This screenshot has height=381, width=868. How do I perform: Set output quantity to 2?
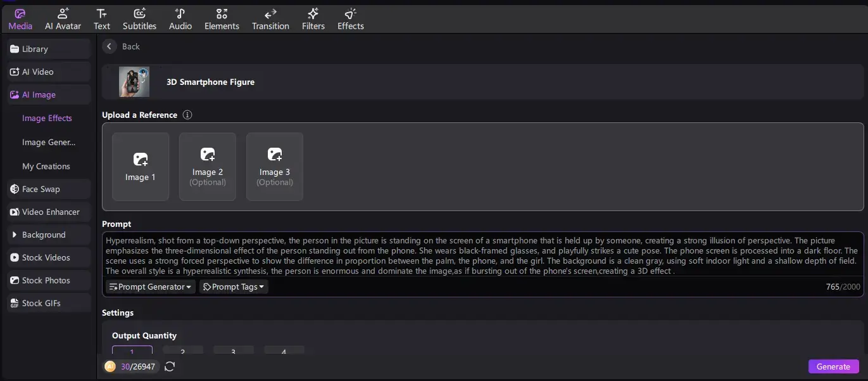pos(182,351)
